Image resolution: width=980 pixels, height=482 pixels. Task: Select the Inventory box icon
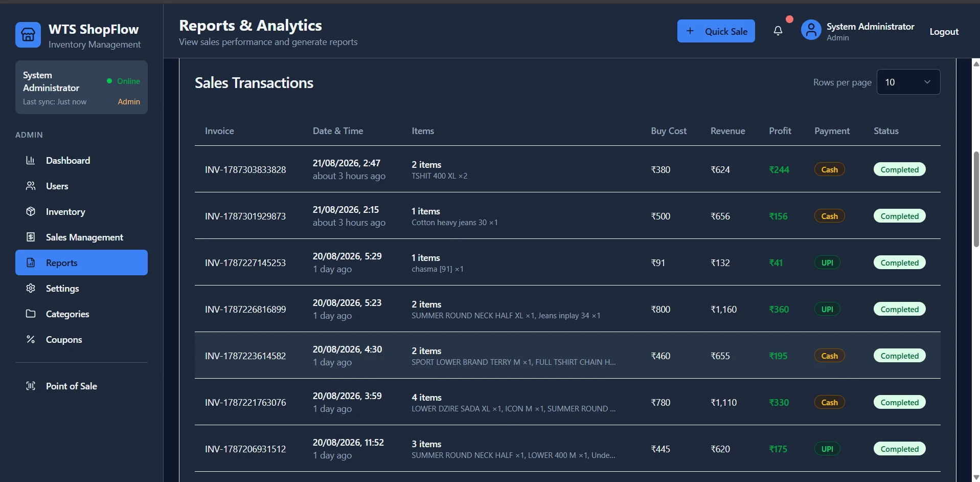[31, 211]
